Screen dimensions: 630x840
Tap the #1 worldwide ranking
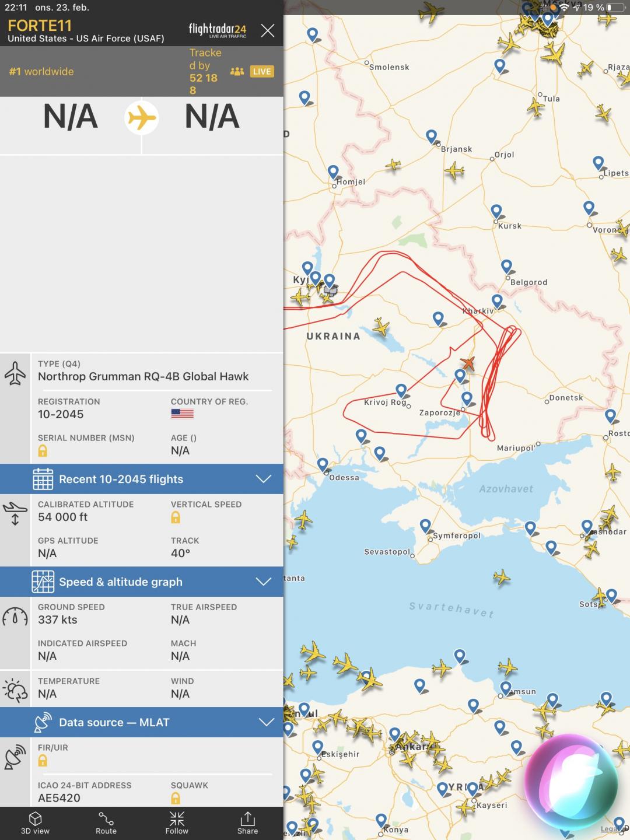[41, 71]
